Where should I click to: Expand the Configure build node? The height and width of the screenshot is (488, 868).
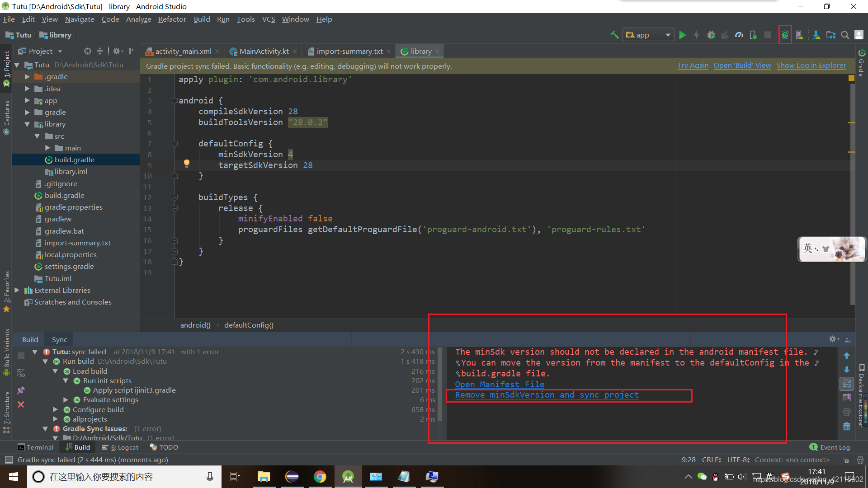click(x=55, y=409)
